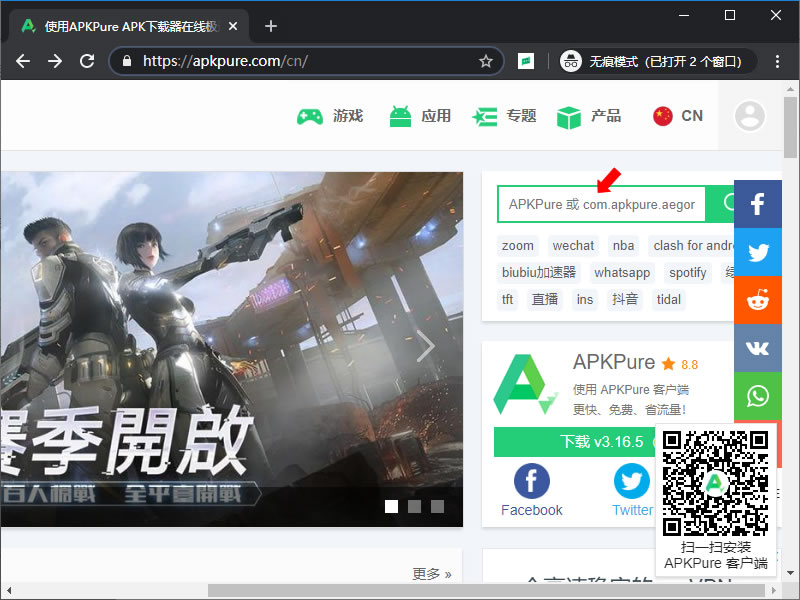Image resolution: width=800 pixels, height=600 pixels.
Task: Open Chrome's three-dot menu
Action: pos(777,61)
